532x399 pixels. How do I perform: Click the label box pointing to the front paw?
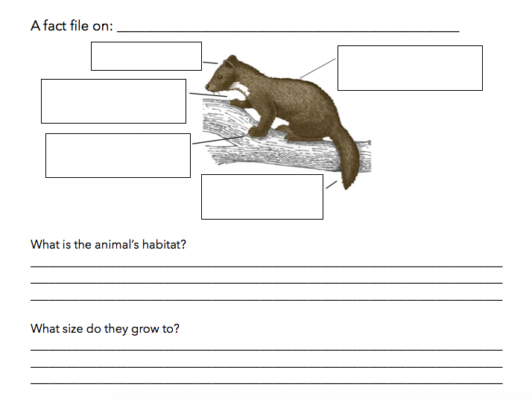tap(118, 156)
